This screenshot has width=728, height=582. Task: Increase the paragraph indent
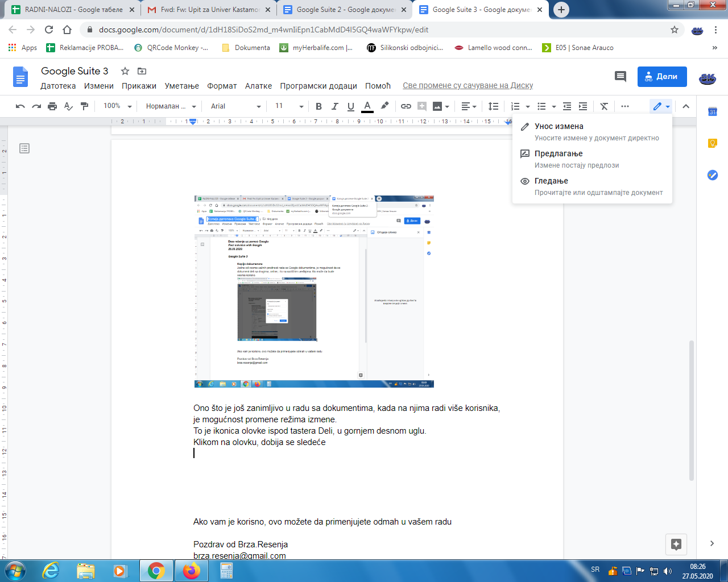pyautogui.click(x=583, y=106)
